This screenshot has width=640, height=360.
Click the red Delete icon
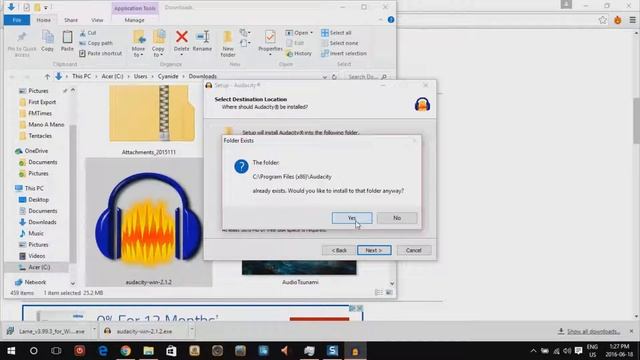click(182, 37)
